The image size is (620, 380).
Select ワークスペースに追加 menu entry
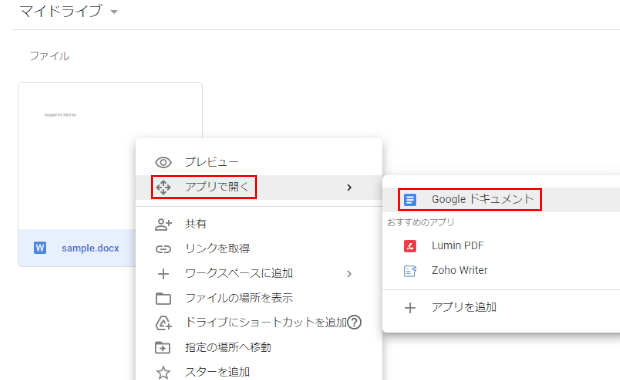click(x=259, y=274)
